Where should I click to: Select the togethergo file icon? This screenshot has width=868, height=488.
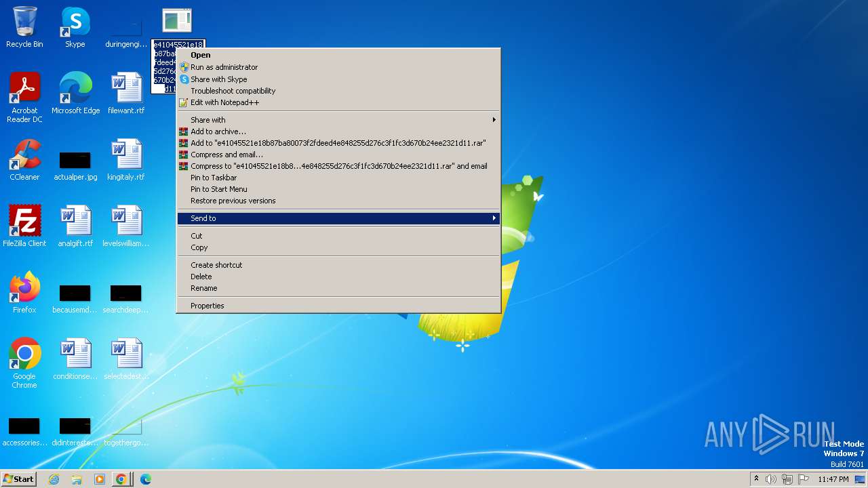(126, 431)
